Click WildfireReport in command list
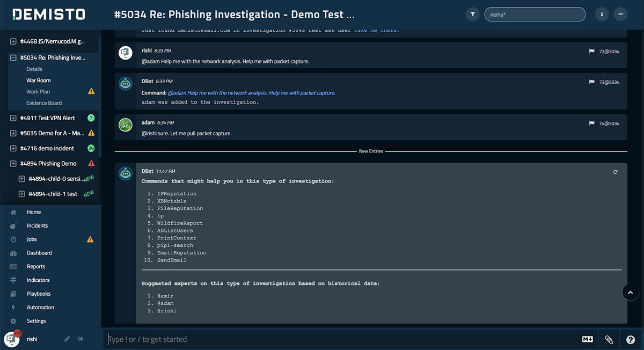 pos(180,223)
